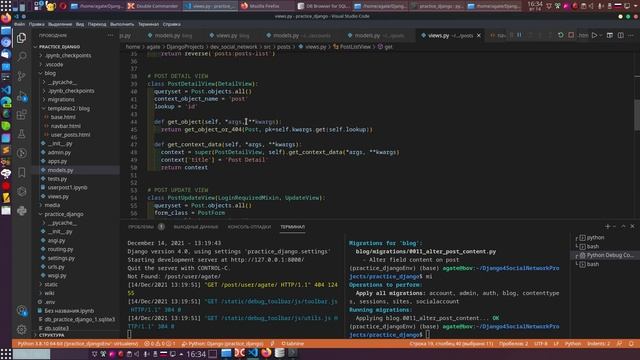Image resolution: width=640 pixels, height=360 pixels.
Task: Select the ТЕРМИНАЛ panel tab
Action: (292, 227)
